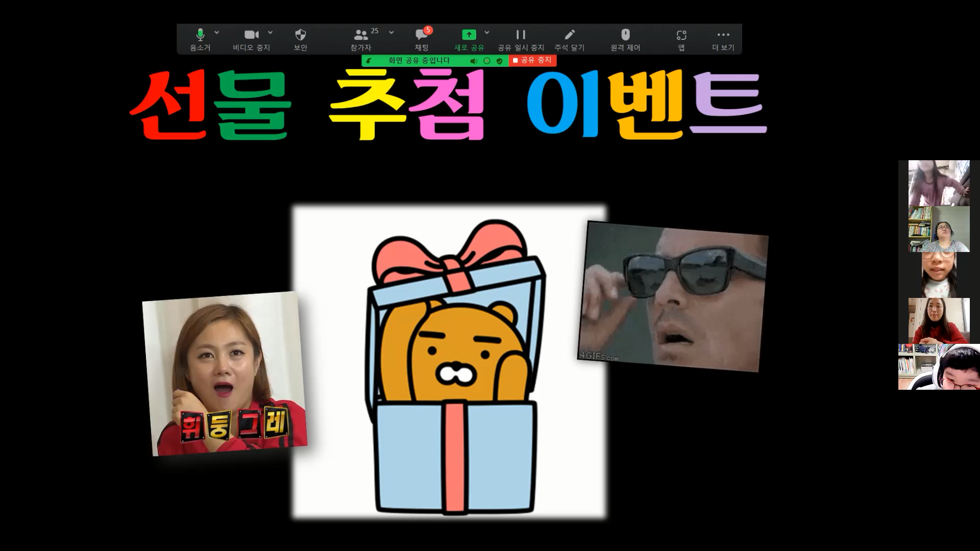Open 원격 제어 remote control
Image resolution: width=980 pixels, height=551 pixels.
pyautogui.click(x=625, y=39)
